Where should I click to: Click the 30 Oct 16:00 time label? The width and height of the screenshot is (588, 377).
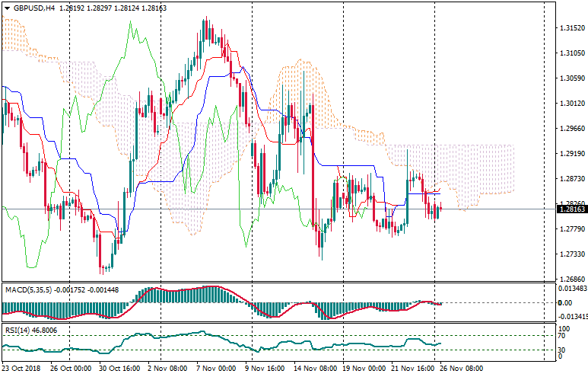click(120, 368)
